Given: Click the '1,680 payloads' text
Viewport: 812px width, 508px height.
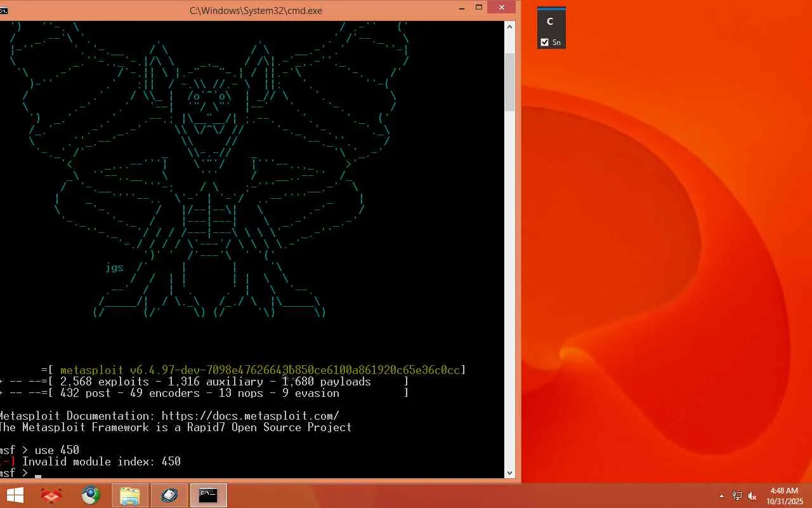Looking at the screenshot, I should click(327, 382).
